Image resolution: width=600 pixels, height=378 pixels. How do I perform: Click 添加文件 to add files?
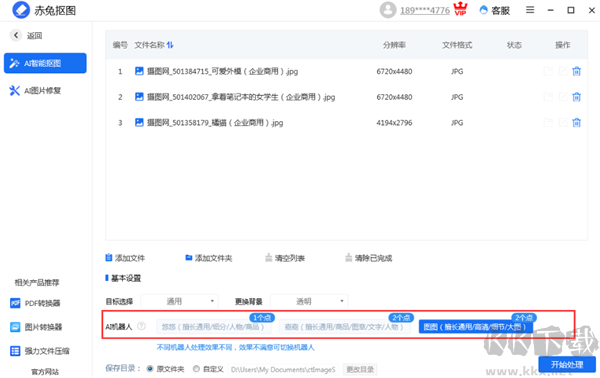tap(125, 258)
